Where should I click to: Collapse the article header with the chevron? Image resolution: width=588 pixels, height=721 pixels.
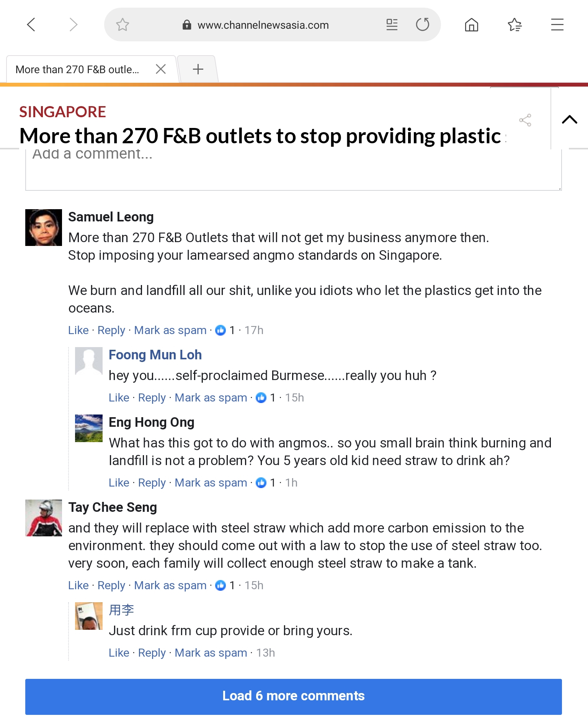coord(569,120)
